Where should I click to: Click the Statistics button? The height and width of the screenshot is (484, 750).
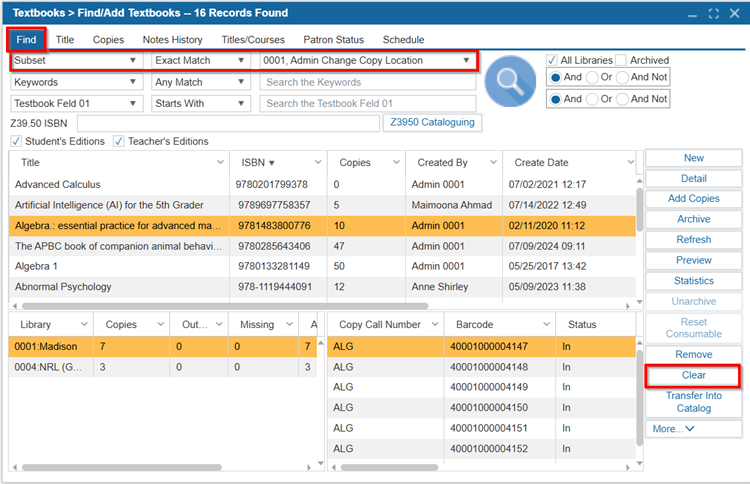pyautogui.click(x=693, y=281)
